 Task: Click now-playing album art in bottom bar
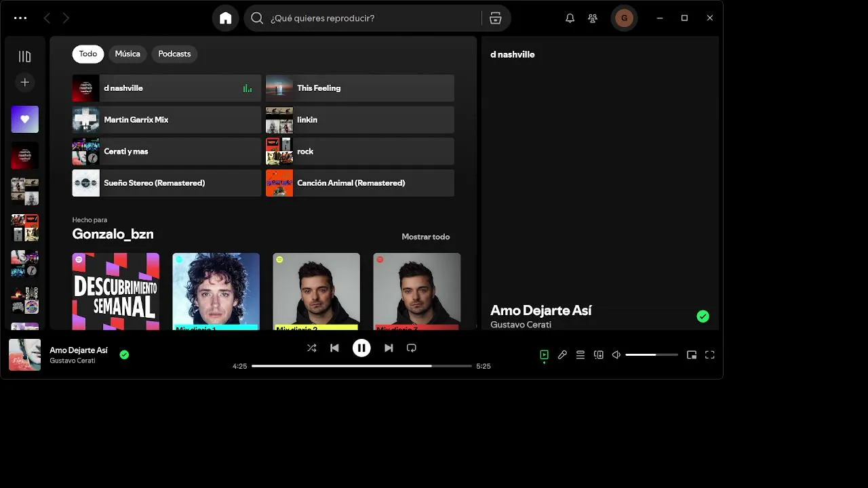pos(24,354)
